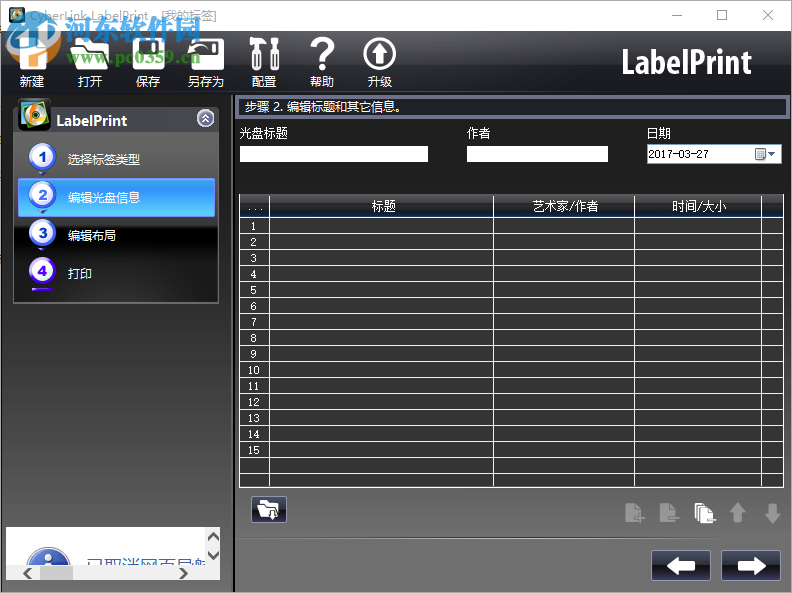Click the move row up arrow icon
The height and width of the screenshot is (593, 792).
pos(738,513)
